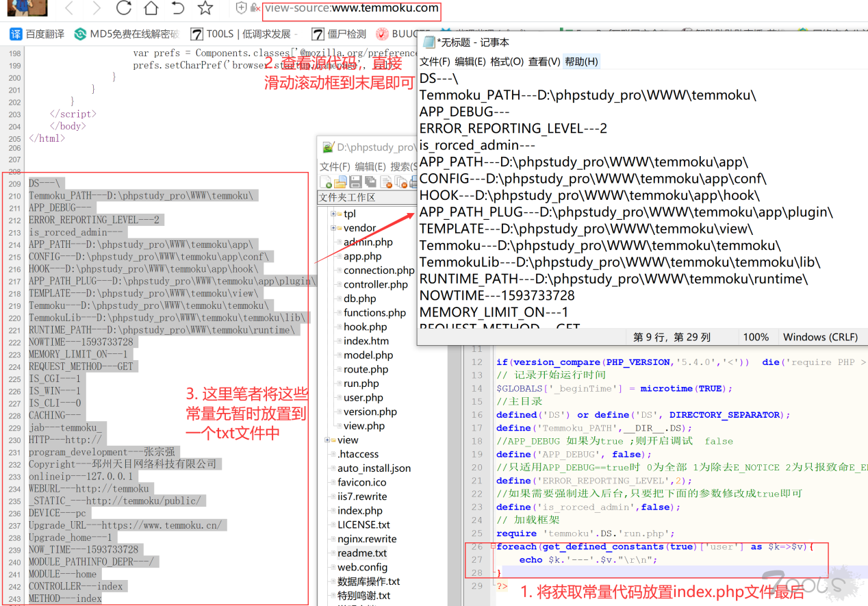Select hook.php in folder tree
868x606 pixels.
366,327
